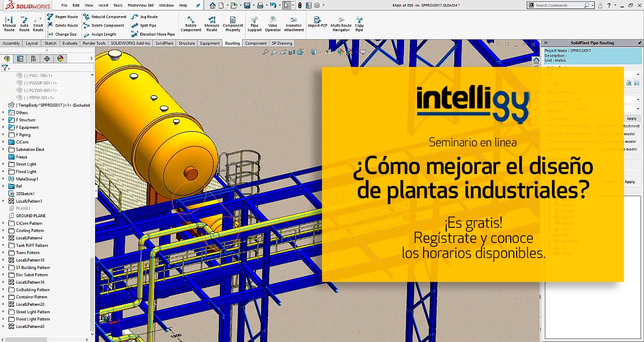The width and height of the screenshot is (644, 342).
Task: Select ST Building Pattern tree item
Action: click(x=33, y=268)
